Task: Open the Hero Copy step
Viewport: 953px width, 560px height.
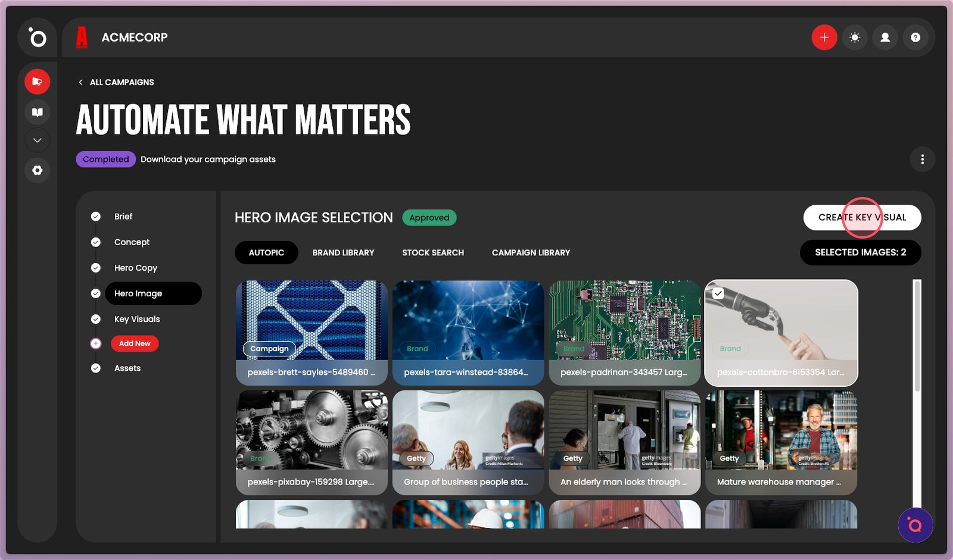Action: (136, 268)
